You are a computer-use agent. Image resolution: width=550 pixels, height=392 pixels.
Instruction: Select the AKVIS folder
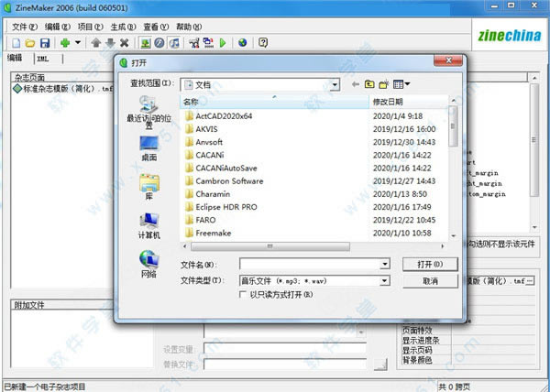(x=202, y=129)
